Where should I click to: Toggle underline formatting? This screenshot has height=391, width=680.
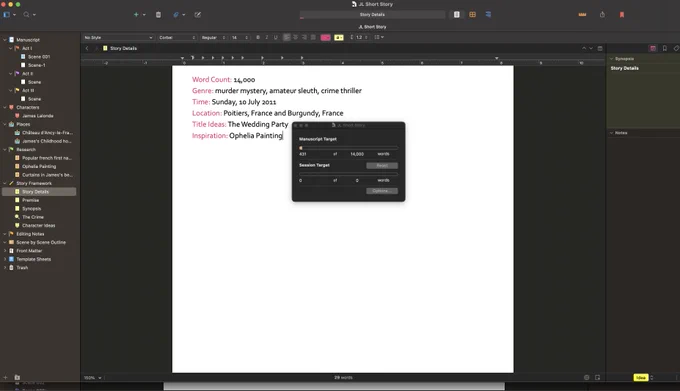275,38
